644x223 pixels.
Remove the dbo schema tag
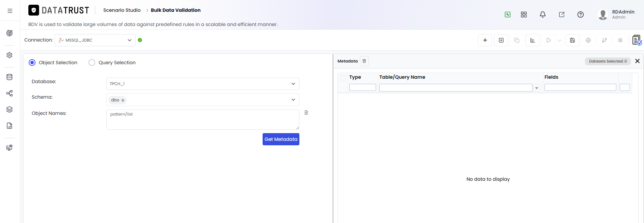123,100
